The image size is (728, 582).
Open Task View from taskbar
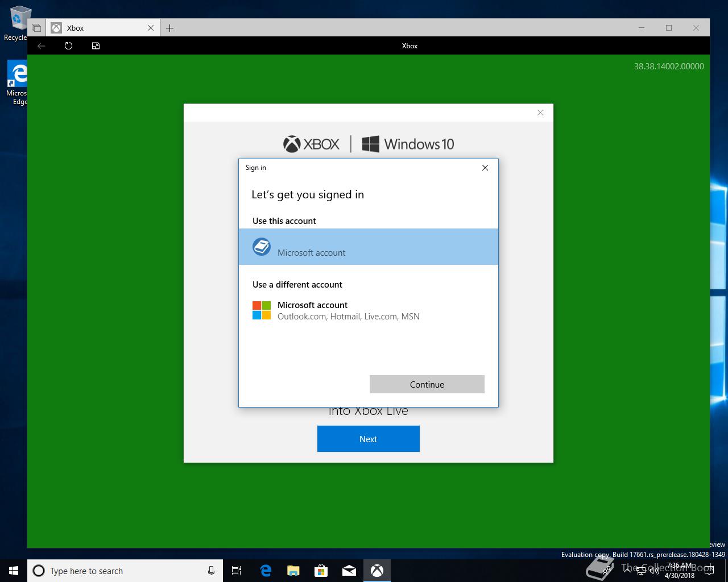tap(237, 571)
